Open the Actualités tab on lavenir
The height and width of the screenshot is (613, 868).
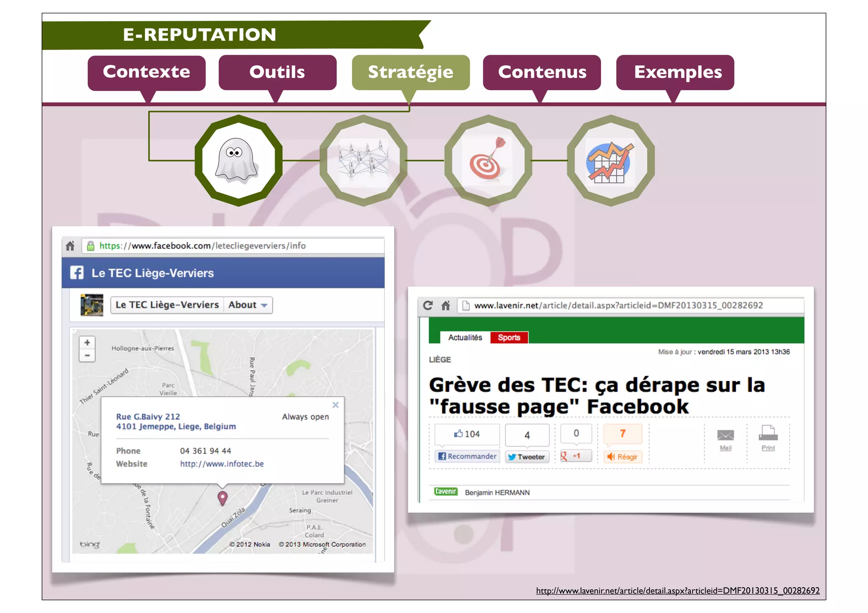465,338
